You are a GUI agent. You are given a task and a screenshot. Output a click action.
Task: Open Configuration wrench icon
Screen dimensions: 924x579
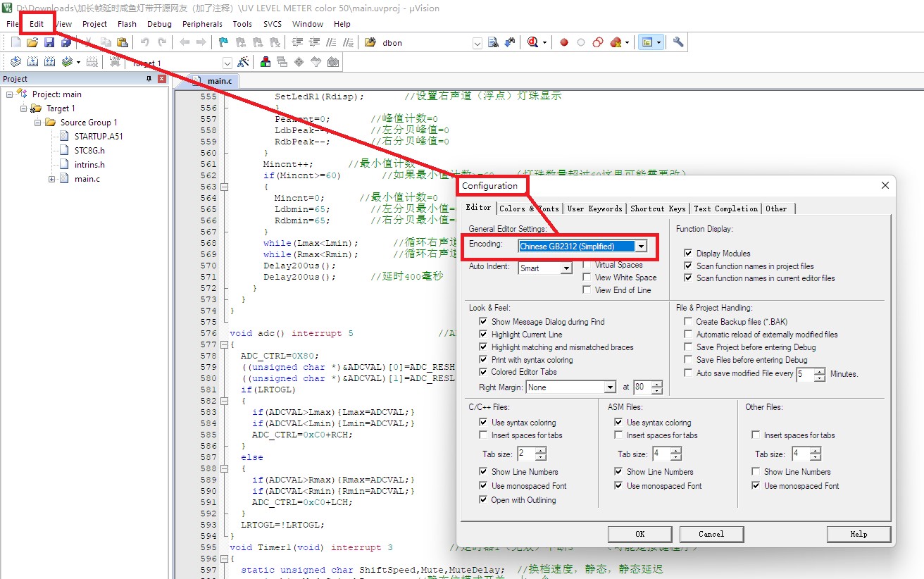click(x=678, y=42)
